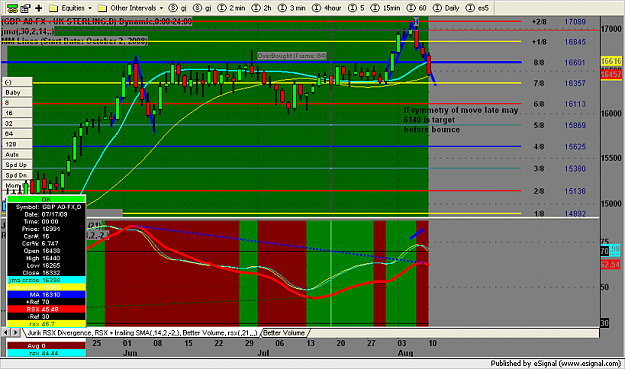Click the red RSX 45.48 row swatch
The height and width of the screenshot is (369, 625).
pyautogui.click(x=46, y=309)
